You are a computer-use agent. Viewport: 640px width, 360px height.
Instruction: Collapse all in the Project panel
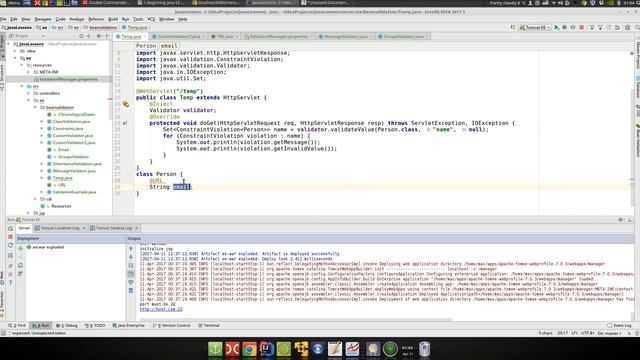click(x=89, y=36)
